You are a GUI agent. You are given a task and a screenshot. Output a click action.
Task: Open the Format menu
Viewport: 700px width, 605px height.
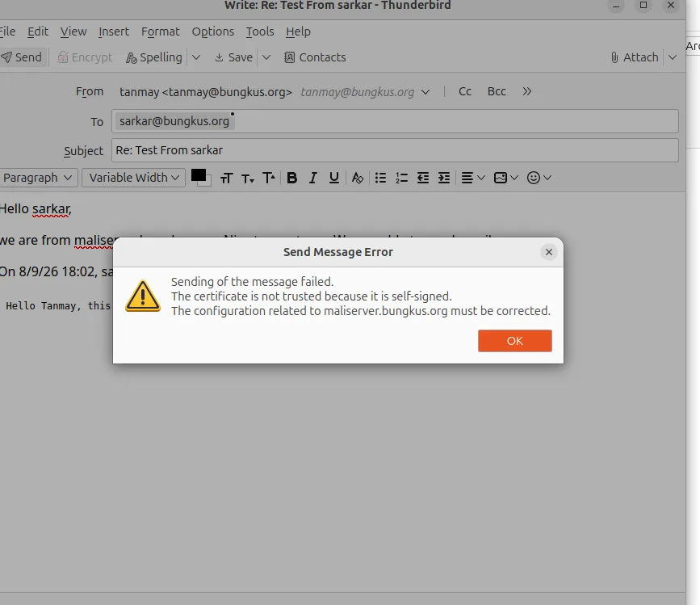161,32
